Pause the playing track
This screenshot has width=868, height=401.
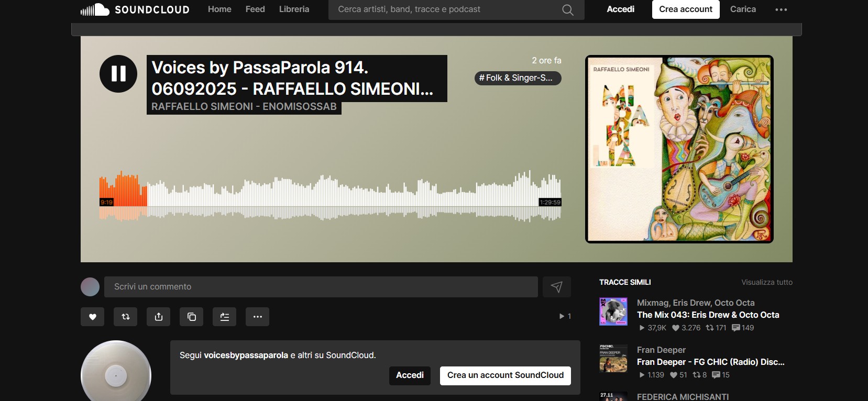[x=118, y=74]
